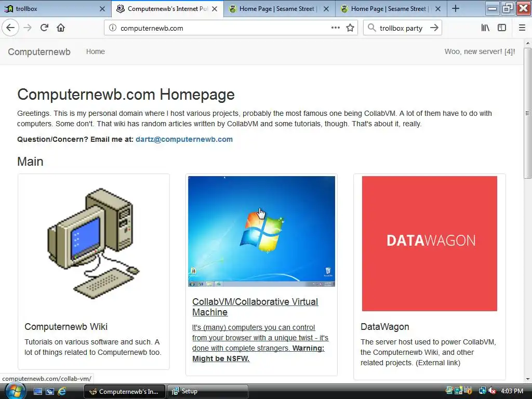Click the Computernewb.com Homepage heading
This screenshot has width=532, height=399.
click(126, 95)
